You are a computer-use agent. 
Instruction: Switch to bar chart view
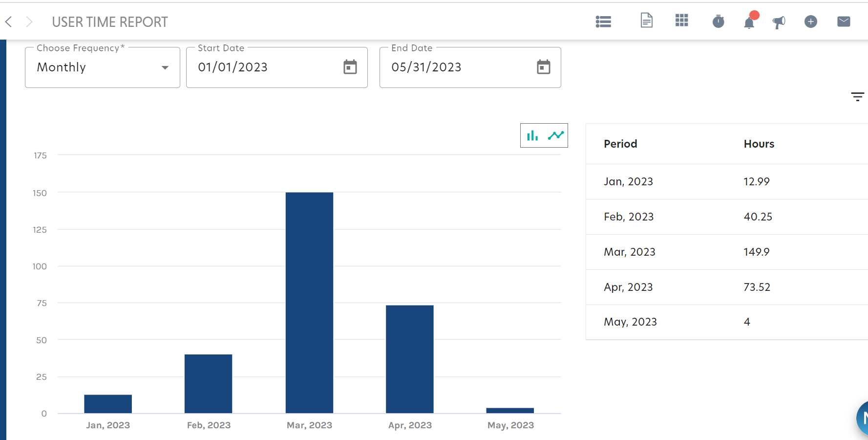pyautogui.click(x=532, y=135)
